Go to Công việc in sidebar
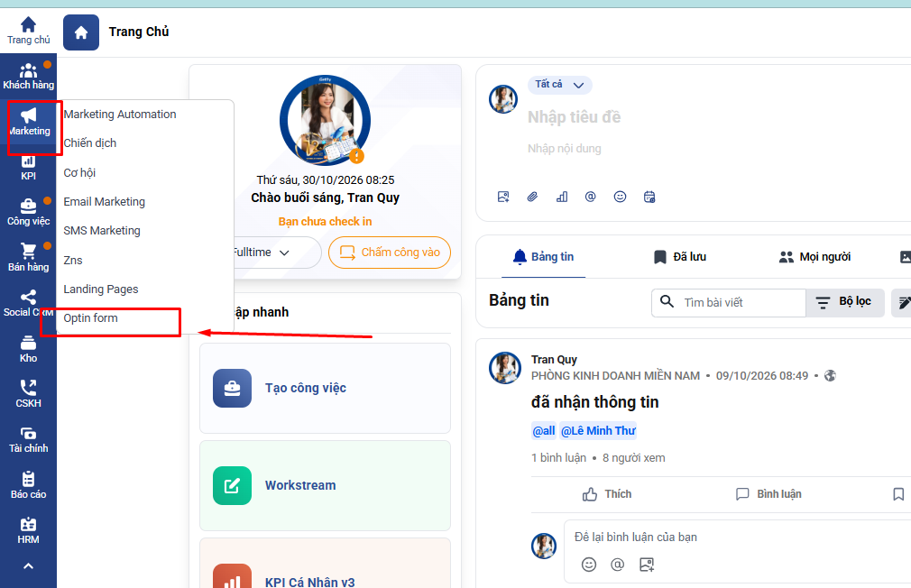This screenshot has height=588, width=911. [28, 213]
